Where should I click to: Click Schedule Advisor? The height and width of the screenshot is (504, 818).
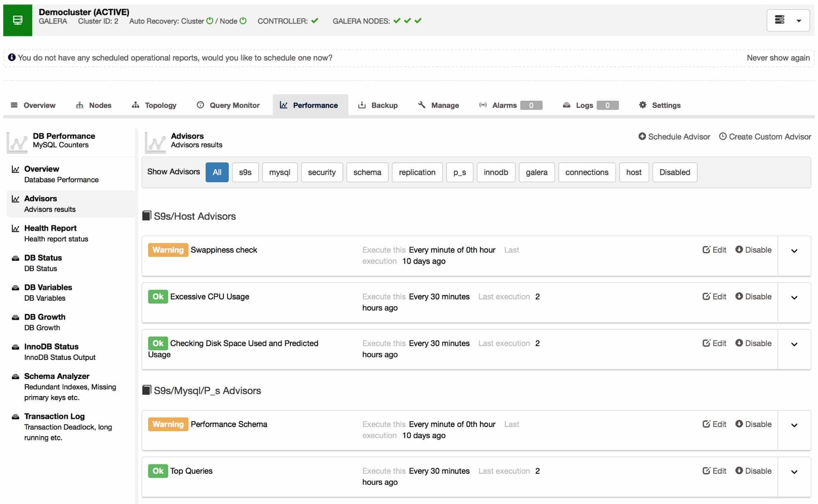[674, 137]
